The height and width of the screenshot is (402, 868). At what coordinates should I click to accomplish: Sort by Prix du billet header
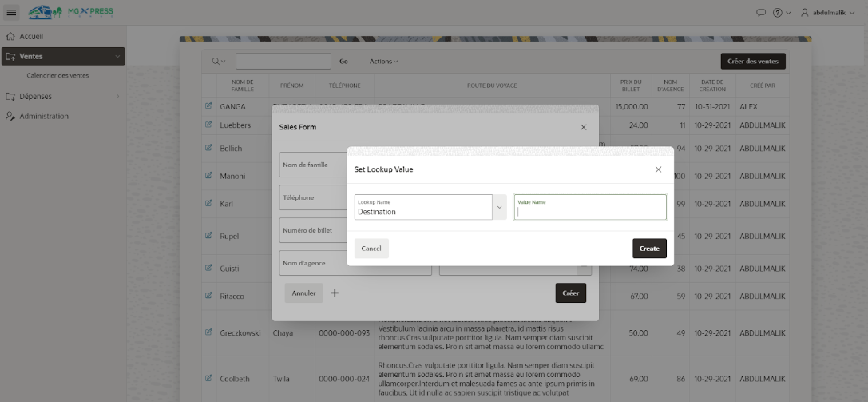coord(631,86)
